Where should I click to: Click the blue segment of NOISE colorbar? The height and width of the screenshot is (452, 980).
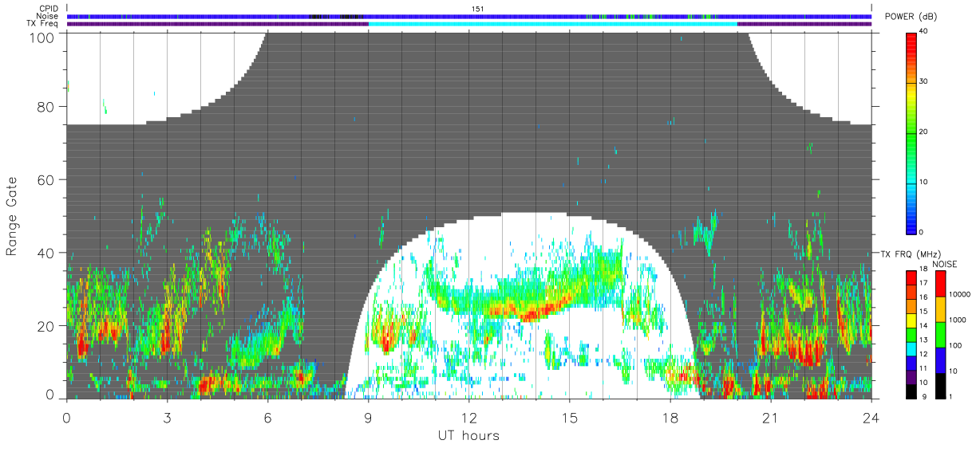coord(940,360)
